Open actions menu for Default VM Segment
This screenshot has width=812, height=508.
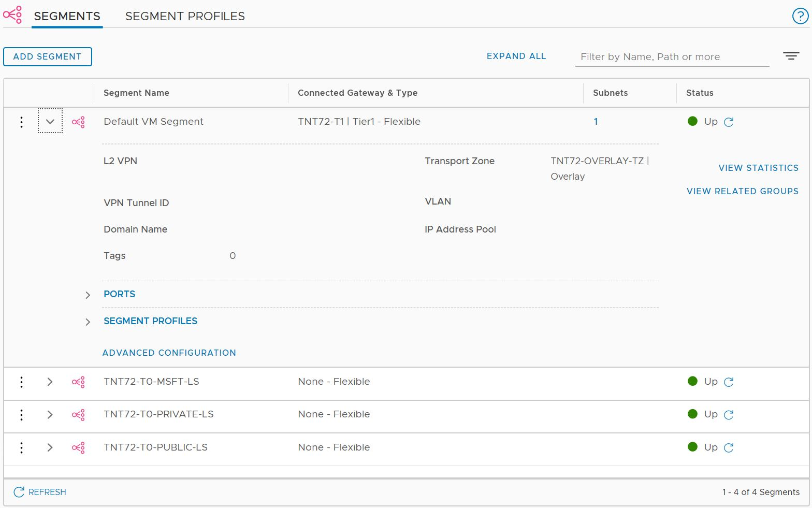point(21,122)
